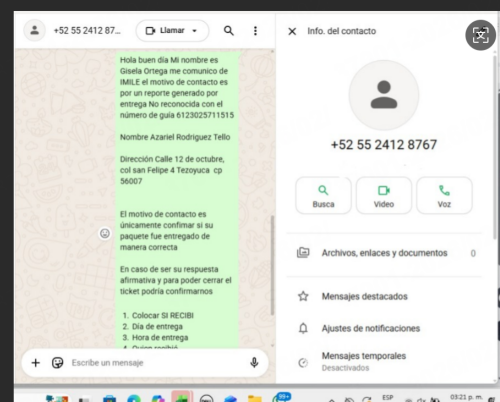React to message with emoji icon
The width and height of the screenshot is (500, 402).
coord(105,233)
